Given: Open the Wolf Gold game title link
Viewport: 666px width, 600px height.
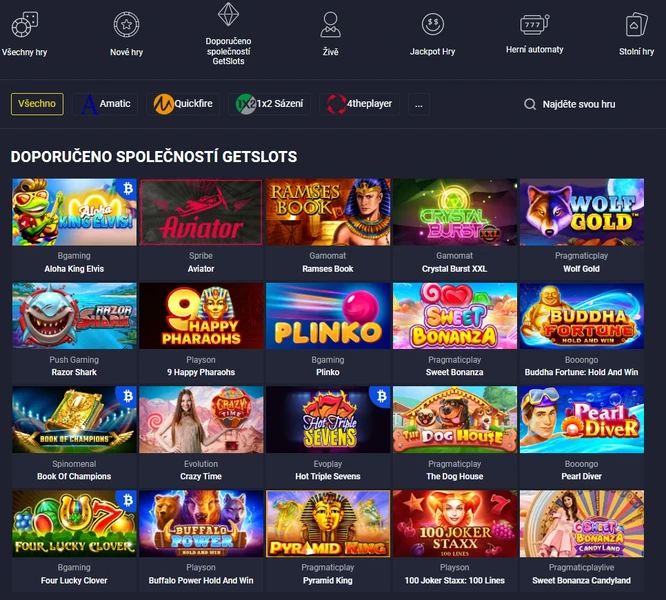Looking at the screenshot, I should 581,269.
